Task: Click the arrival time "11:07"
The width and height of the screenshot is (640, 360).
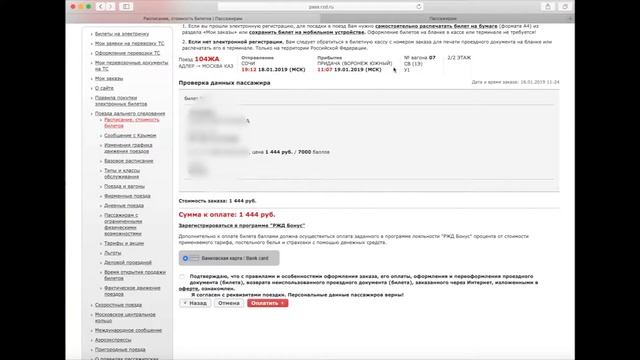Action: coord(324,70)
